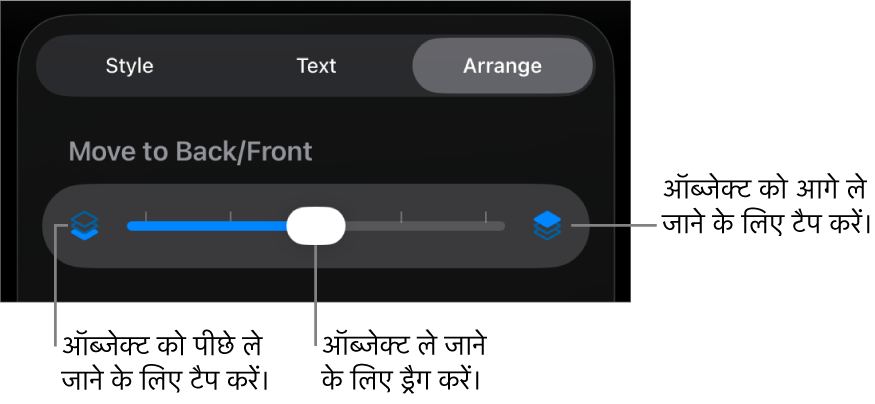This screenshot has height=404, width=875.
Task: Click gray track between thumb and next tick
Action: click(372, 226)
